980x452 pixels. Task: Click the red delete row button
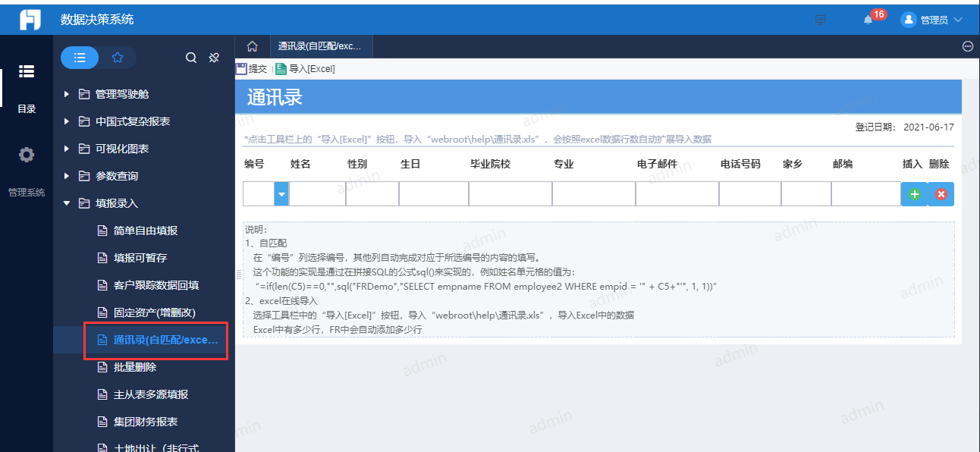coord(941,194)
